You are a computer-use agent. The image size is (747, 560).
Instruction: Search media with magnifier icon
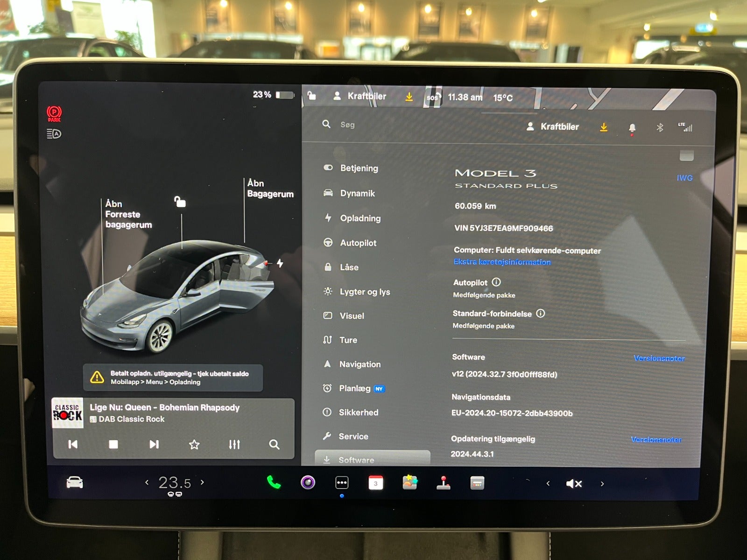(274, 444)
